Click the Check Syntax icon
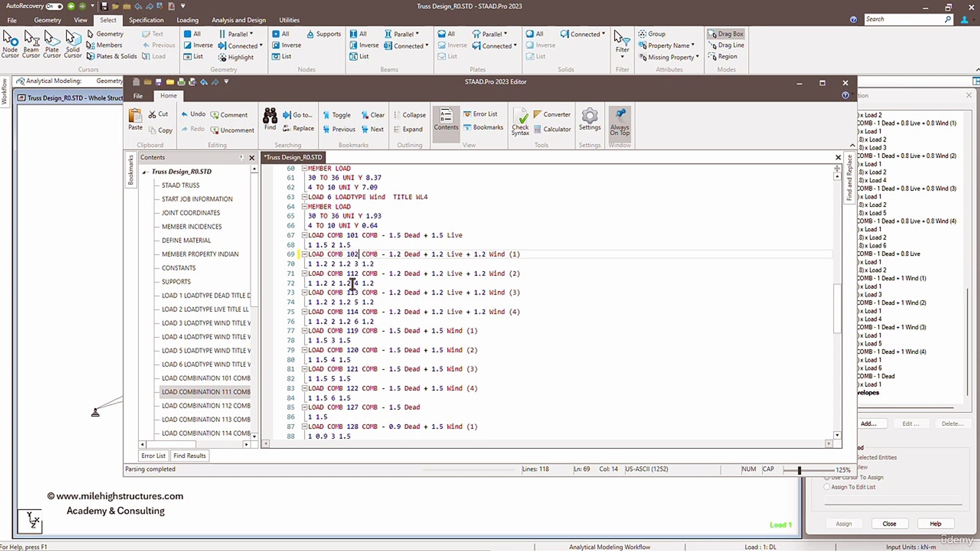 click(520, 121)
